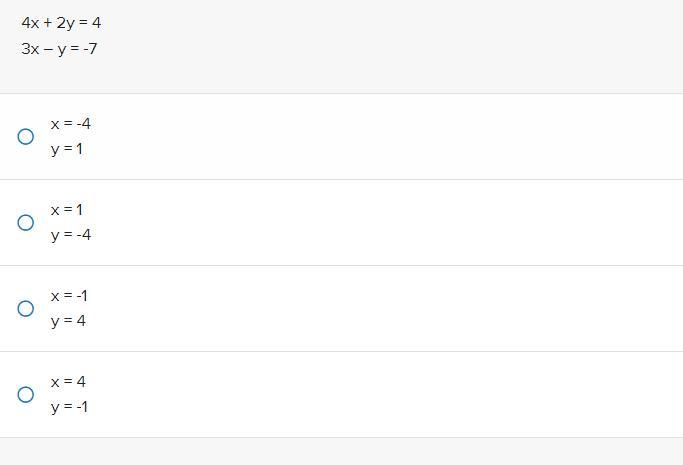Screen dimensions: 683x465
Task: Click the "y = -1" answer line
Action: (69, 407)
